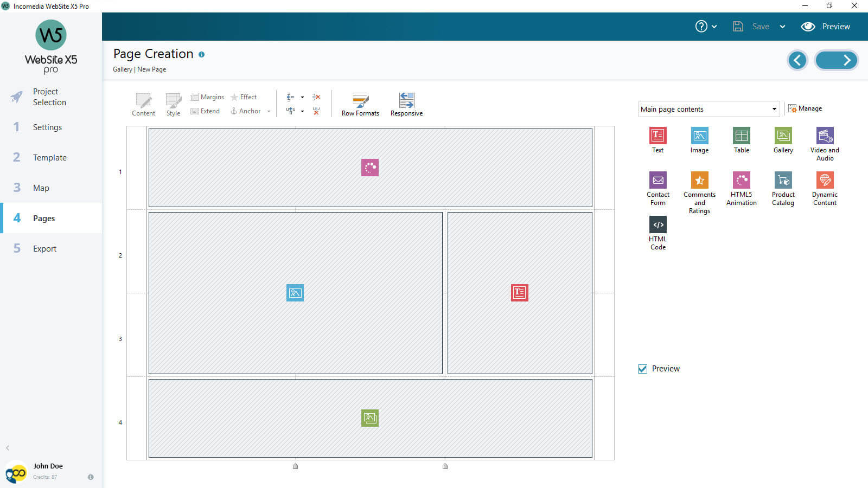
Task: Pick the HTML5 Animation object in the palette
Action: point(741,188)
